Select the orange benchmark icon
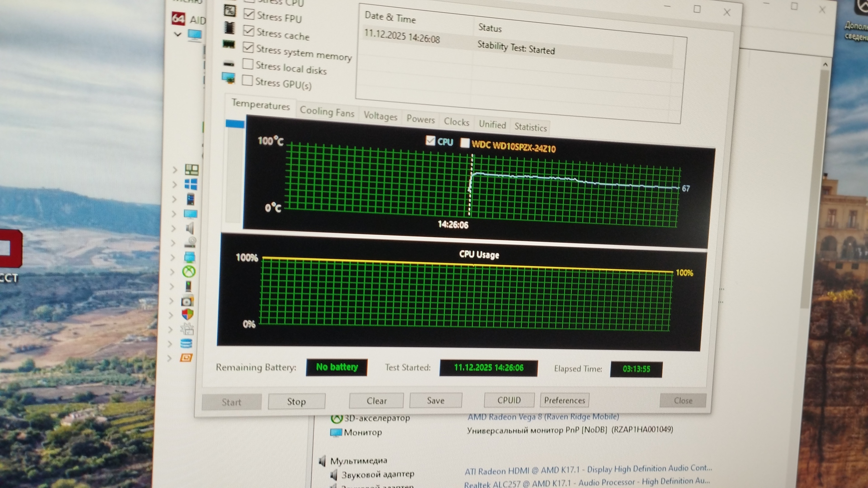 (x=186, y=358)
